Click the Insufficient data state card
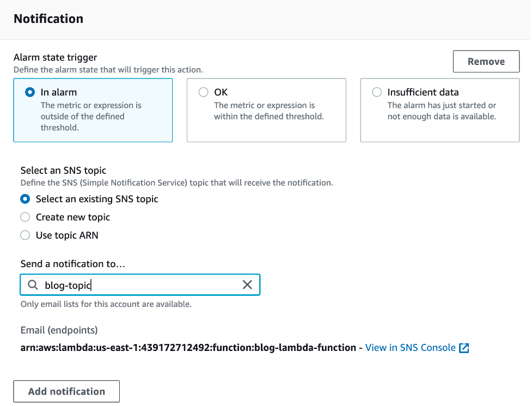532x406 pixels. (x=439, y=110)
